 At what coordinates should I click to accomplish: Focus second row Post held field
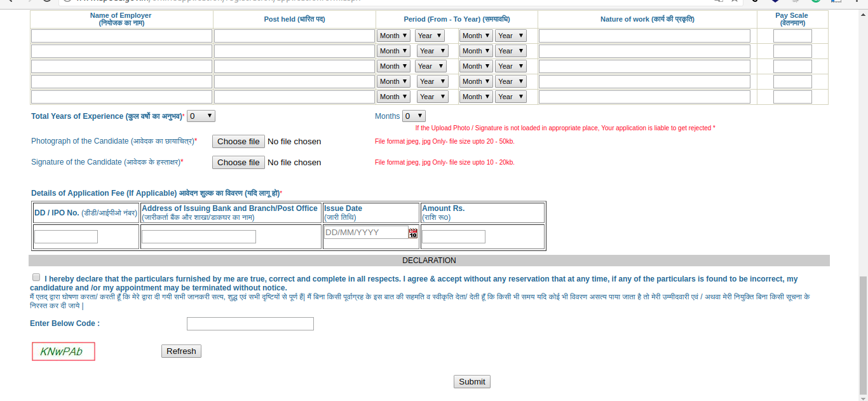pyautogui.click(x=294, y=51)
